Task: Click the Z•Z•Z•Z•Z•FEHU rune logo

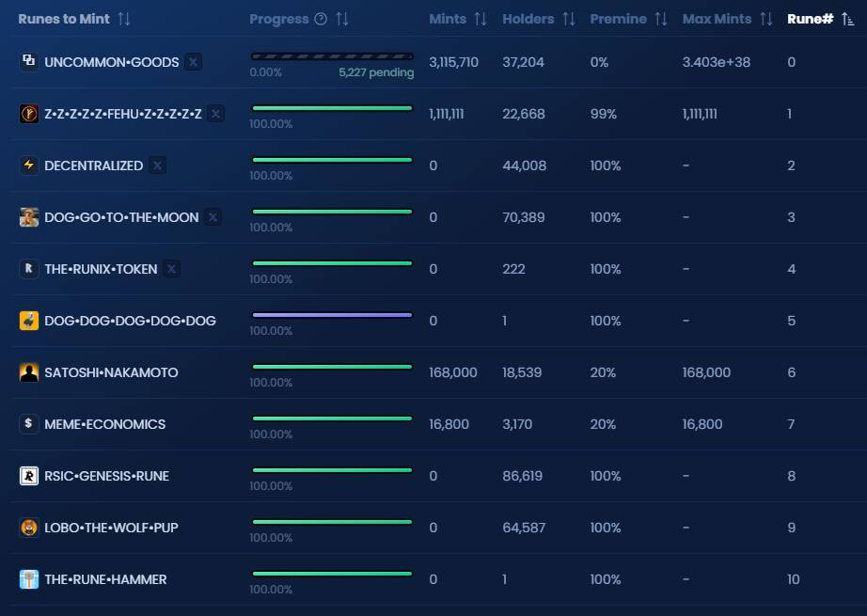Action: point(29,114)
